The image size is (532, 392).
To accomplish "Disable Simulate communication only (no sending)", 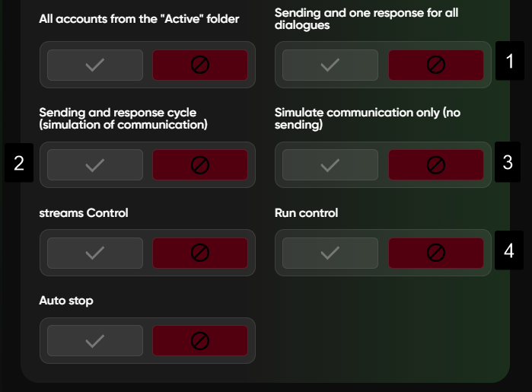I will click(x=435, y=164).
